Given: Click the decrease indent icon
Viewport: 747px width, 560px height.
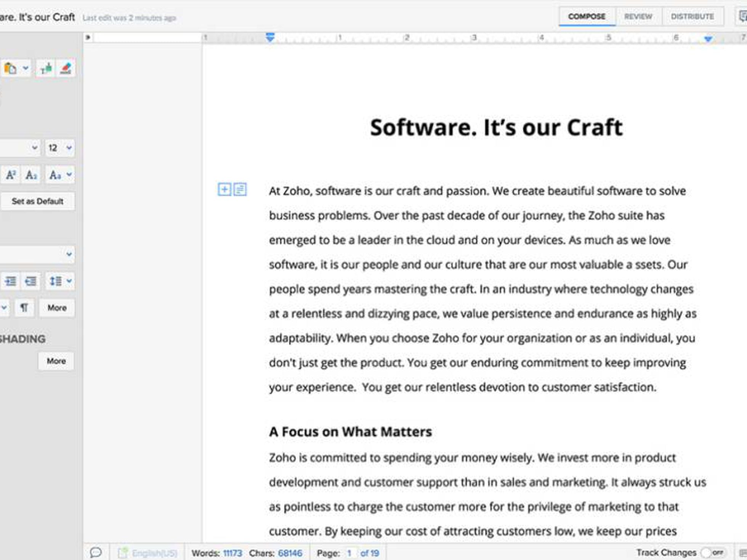Looking at the screenshot, I should click(x=30, y=281).
